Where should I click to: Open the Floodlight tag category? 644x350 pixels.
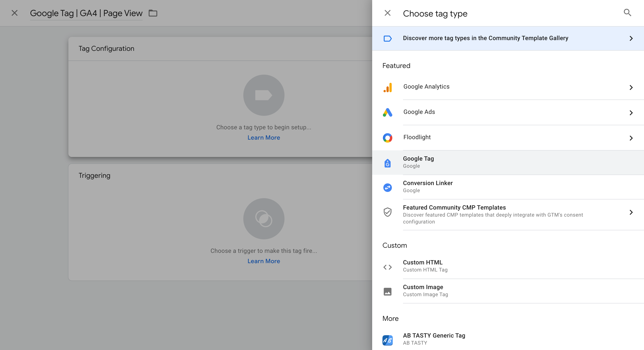[508, 138]
